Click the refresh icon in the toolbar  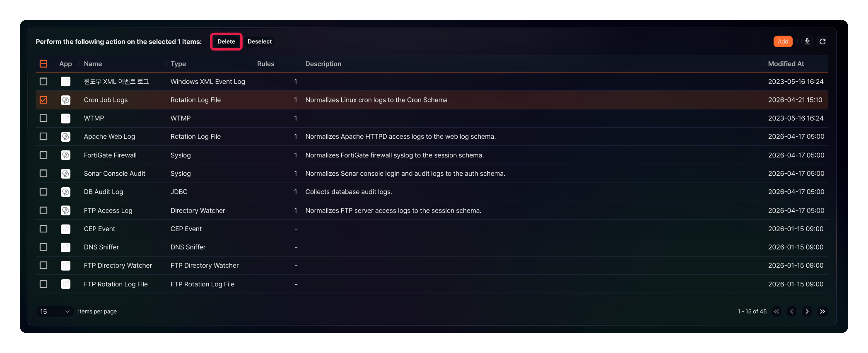click(x=822, y=41)
